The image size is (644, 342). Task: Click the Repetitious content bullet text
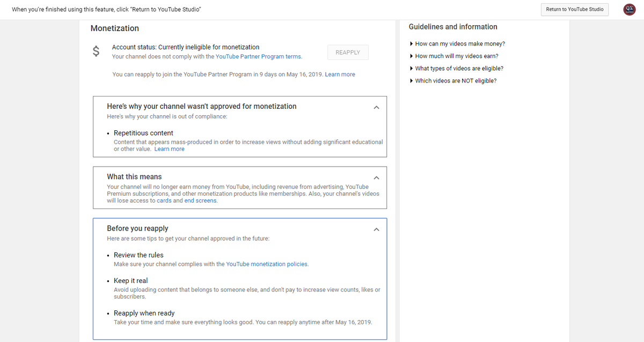coord(143,133)
